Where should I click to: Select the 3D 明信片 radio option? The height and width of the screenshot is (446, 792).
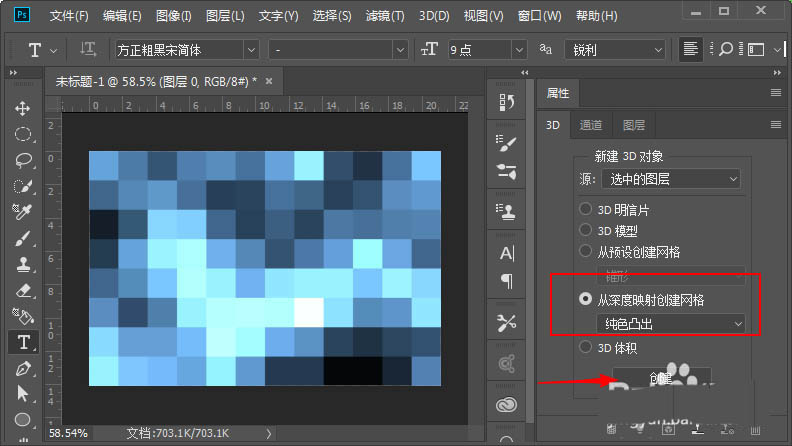(585, 209)
